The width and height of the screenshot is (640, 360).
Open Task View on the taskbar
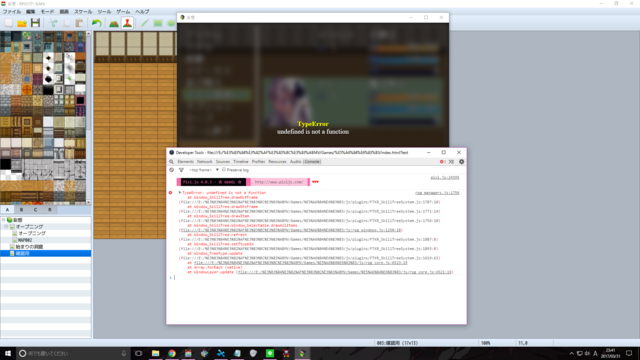(x=139, y=353)
